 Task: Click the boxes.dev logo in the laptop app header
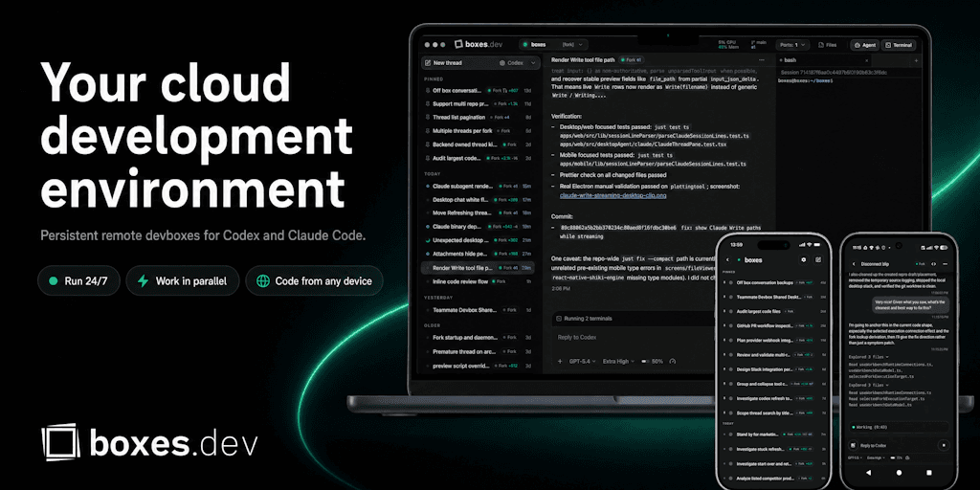(x=479, y=44)
